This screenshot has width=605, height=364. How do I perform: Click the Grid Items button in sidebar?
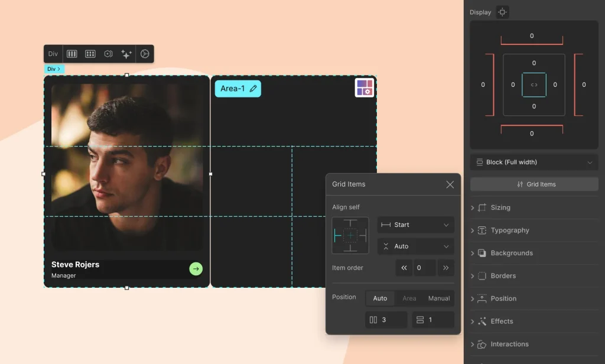coord(534,184)
